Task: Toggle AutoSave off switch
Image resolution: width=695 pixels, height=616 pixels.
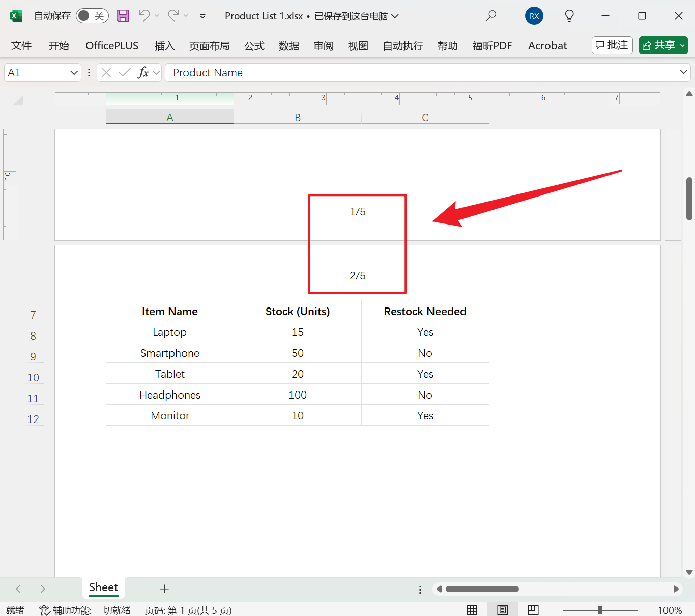Action: pos(92,16)
